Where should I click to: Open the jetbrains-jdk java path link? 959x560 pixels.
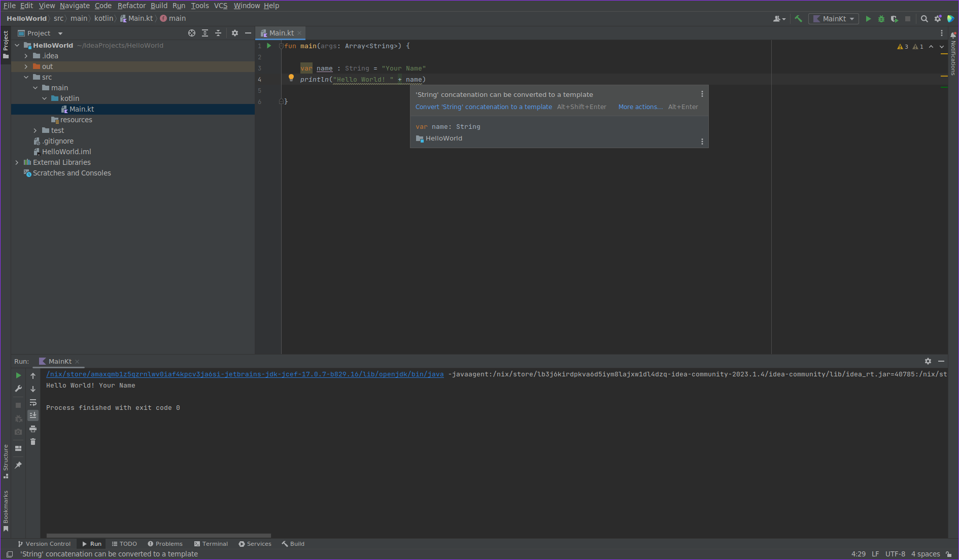pyautogui.click(x=245, y=374)
